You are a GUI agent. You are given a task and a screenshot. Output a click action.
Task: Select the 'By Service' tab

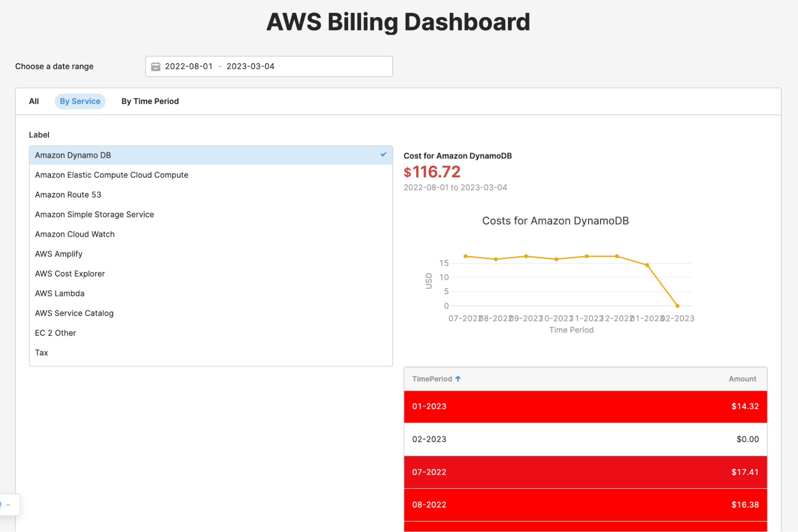[x=79, y=100]
